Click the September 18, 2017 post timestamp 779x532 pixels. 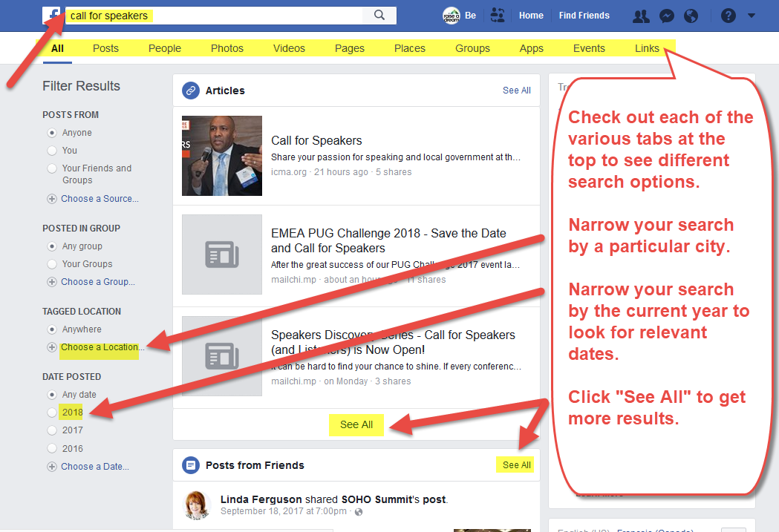(284, 511)
